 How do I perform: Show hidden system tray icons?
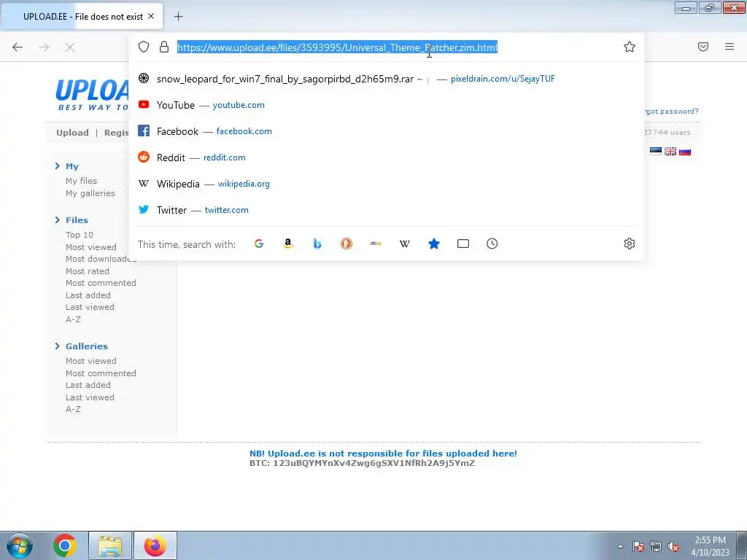(x=620, y=546)
